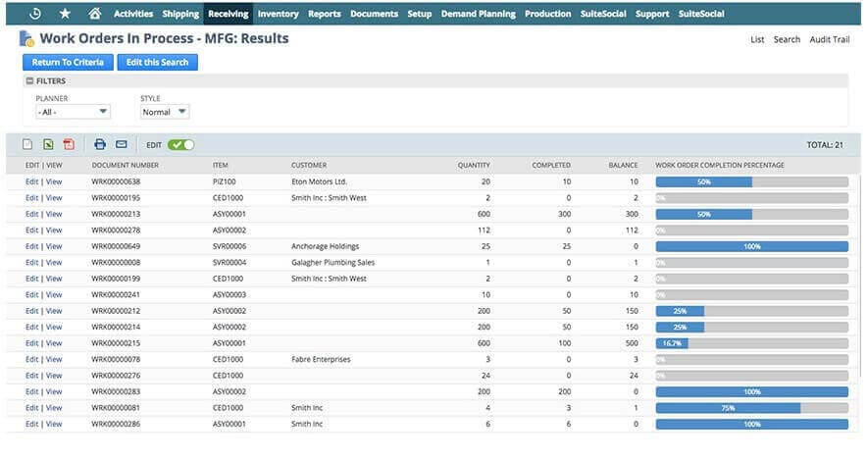The height and width of the screenshot is (461, 868).
Task: Open the List link
Action: [757, 39]
